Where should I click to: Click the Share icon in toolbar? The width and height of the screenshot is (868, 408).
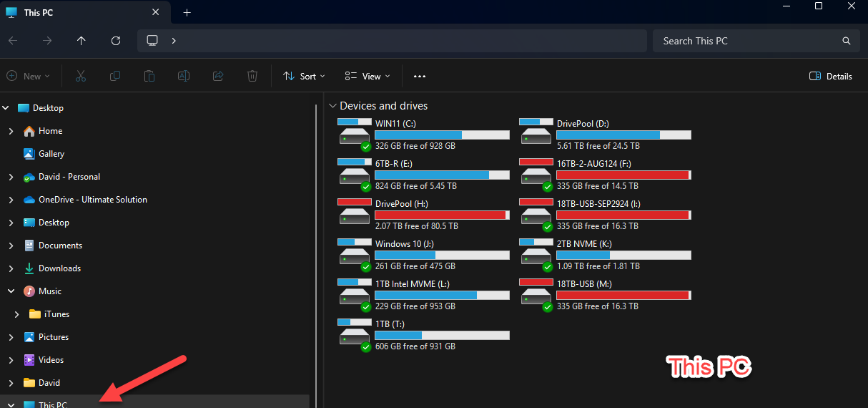[x=218, y=76]
